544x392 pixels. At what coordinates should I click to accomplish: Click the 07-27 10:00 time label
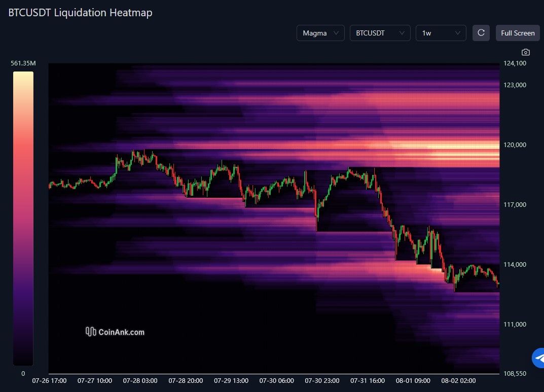point(95,381)
